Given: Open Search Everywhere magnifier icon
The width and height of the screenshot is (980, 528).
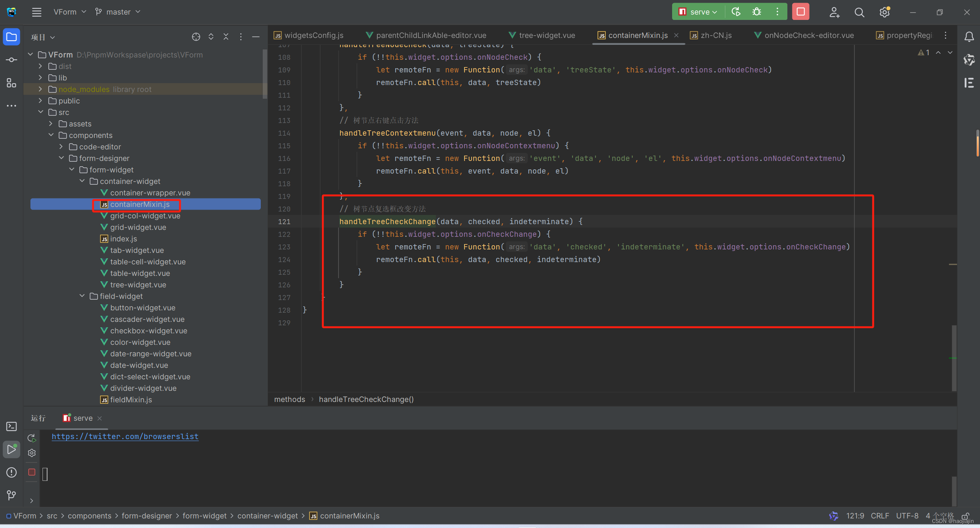Looking at the screenshot, I should 859,13.
